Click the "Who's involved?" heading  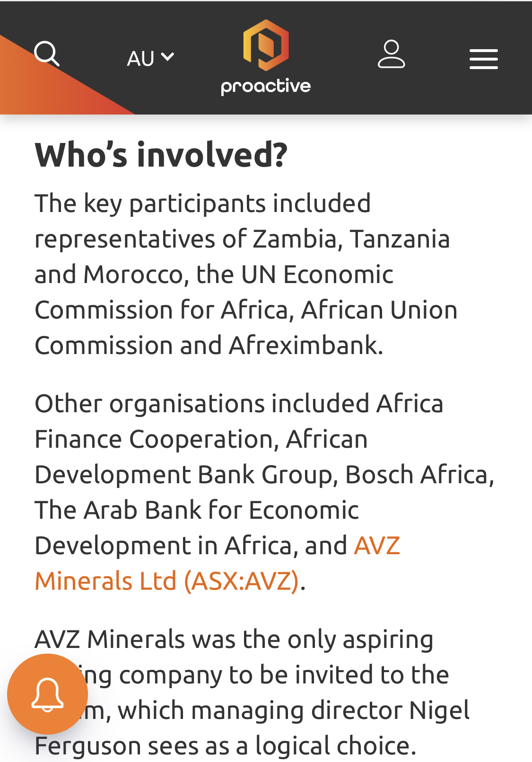(161, 155)
